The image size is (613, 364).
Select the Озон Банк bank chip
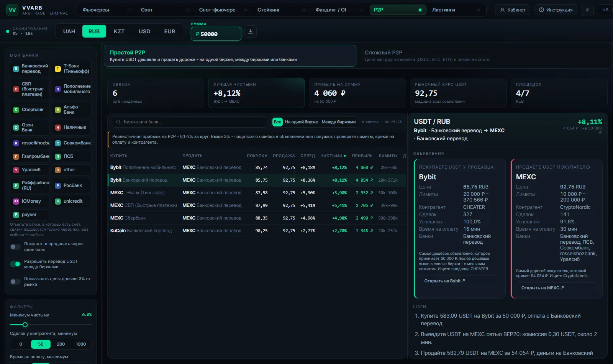(30, 128)
